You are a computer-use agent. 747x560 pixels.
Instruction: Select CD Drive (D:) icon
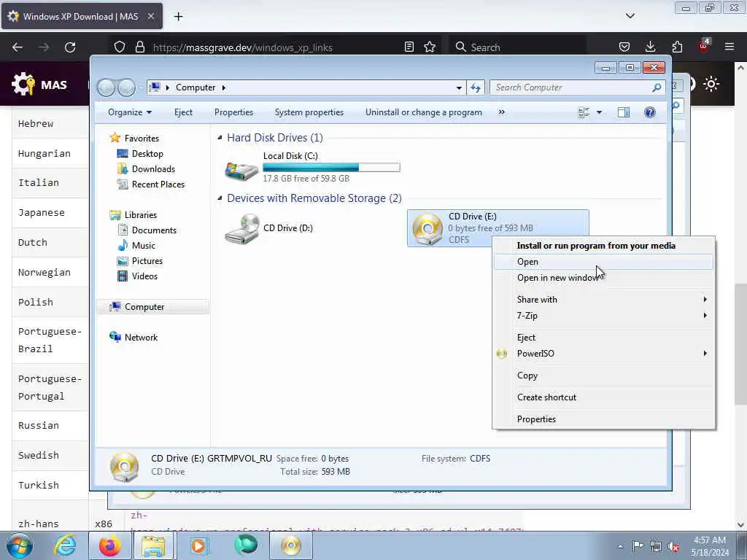242,229
